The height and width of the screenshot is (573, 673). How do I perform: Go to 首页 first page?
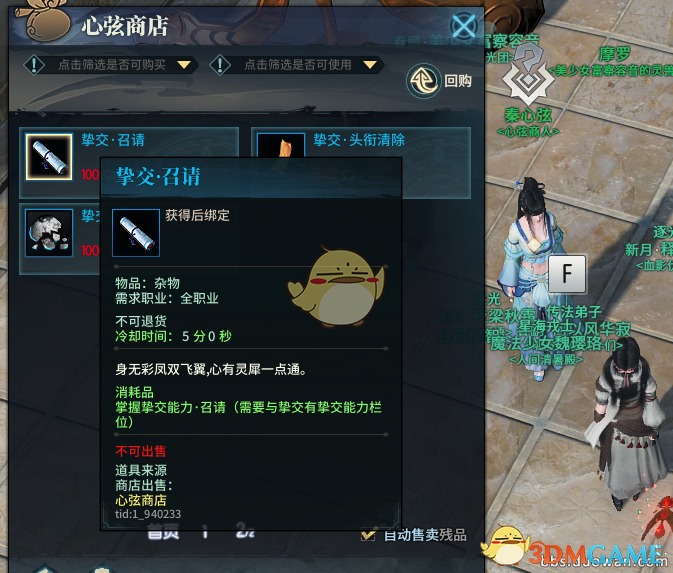point(163,534)
